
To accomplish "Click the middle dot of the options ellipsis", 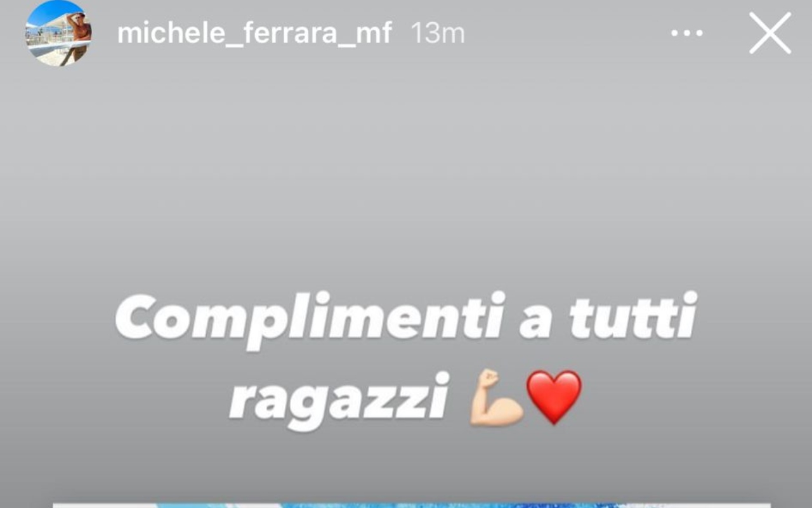I will [687, 33].
